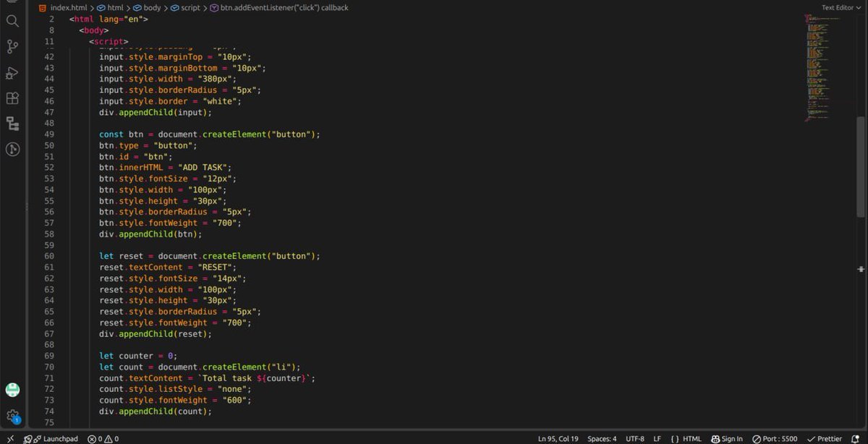Select the script breadcrumb segment

click(x=185, y=7)
